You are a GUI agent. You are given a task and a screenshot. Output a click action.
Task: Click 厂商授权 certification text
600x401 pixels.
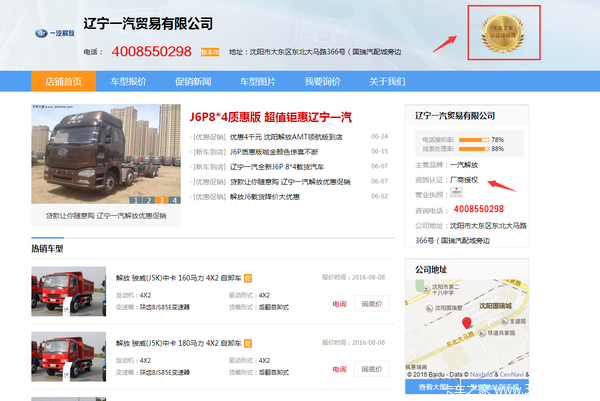coord(464,180)
